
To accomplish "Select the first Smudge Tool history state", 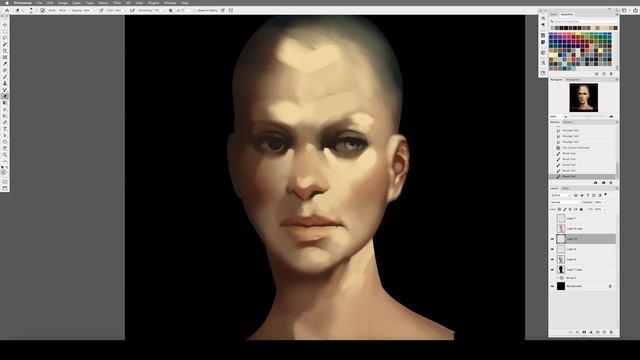I will click(582, 130).
